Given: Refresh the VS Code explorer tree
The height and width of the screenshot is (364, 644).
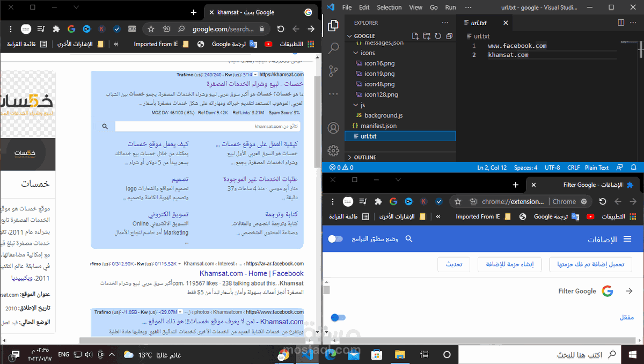Looking at the screenshot, I should tap(437, 36).
